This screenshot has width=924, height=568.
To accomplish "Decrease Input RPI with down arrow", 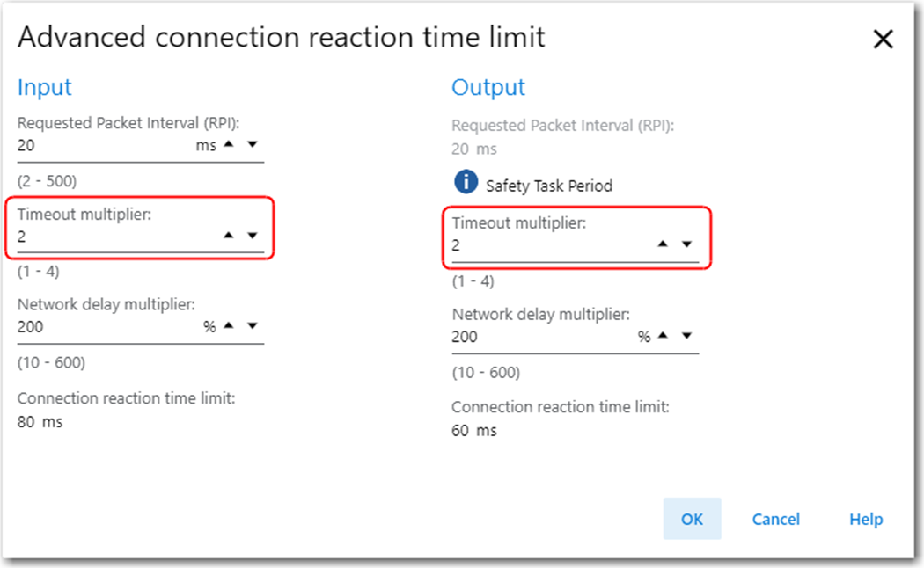I will coord(253,145).
